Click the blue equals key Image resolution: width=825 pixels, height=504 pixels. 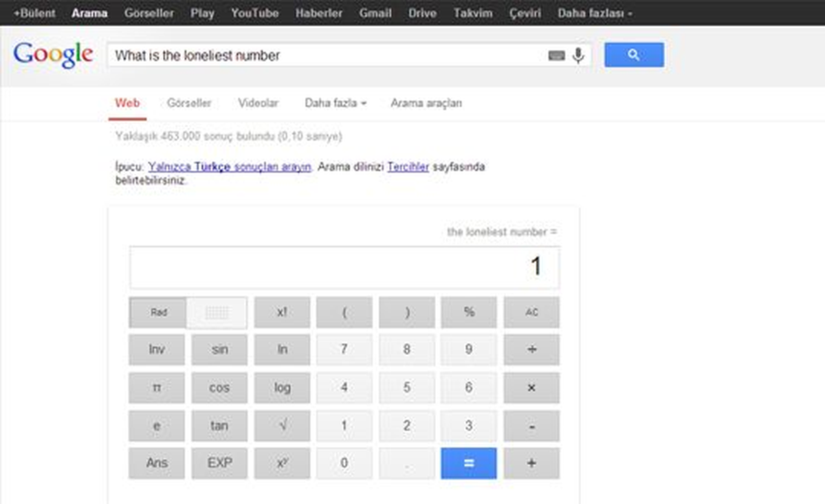pos(469,463)
